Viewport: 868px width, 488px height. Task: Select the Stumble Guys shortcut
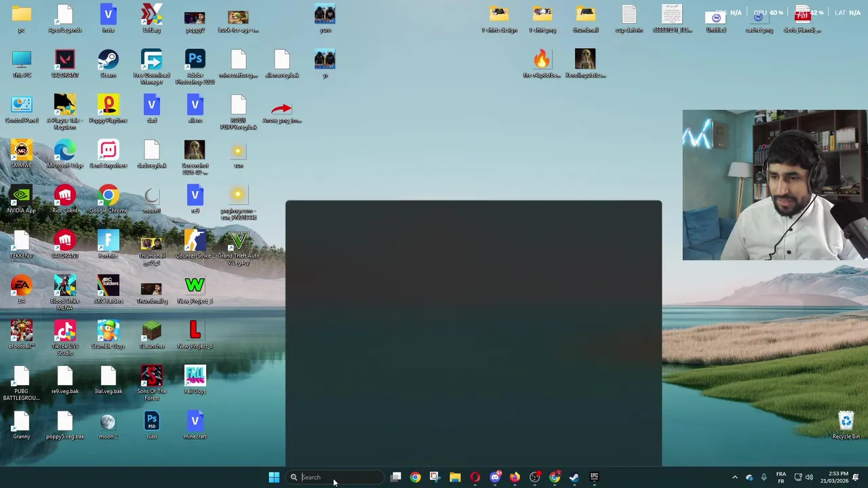click(x=108, y=335)
